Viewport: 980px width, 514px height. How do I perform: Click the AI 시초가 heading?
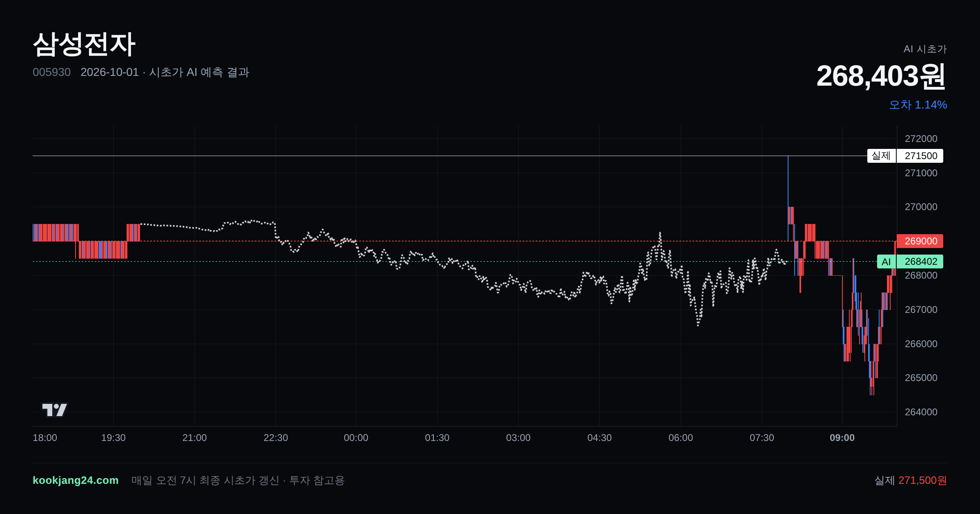coord(925,49)
